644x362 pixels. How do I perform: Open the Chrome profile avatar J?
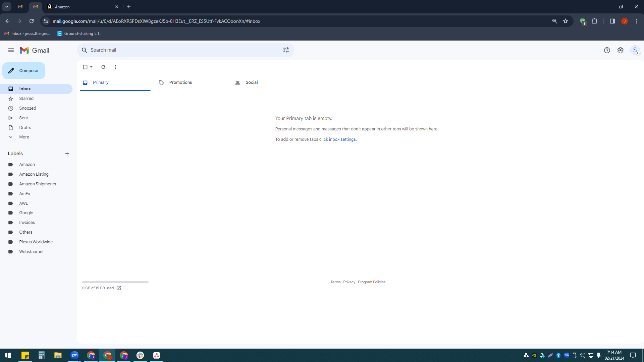coord(625,21)
